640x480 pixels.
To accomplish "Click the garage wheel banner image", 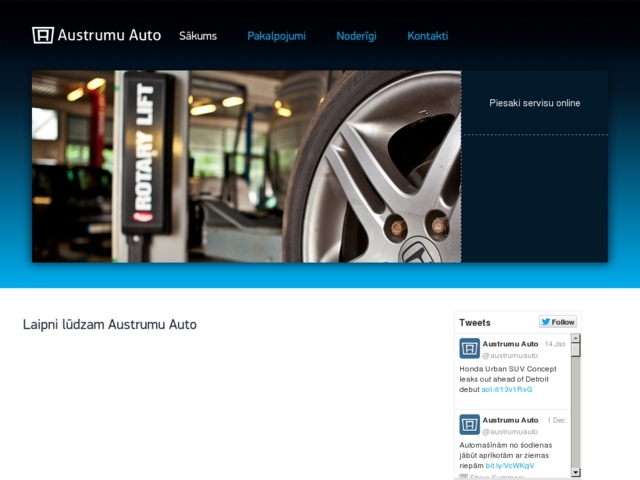I will (247, 167).
